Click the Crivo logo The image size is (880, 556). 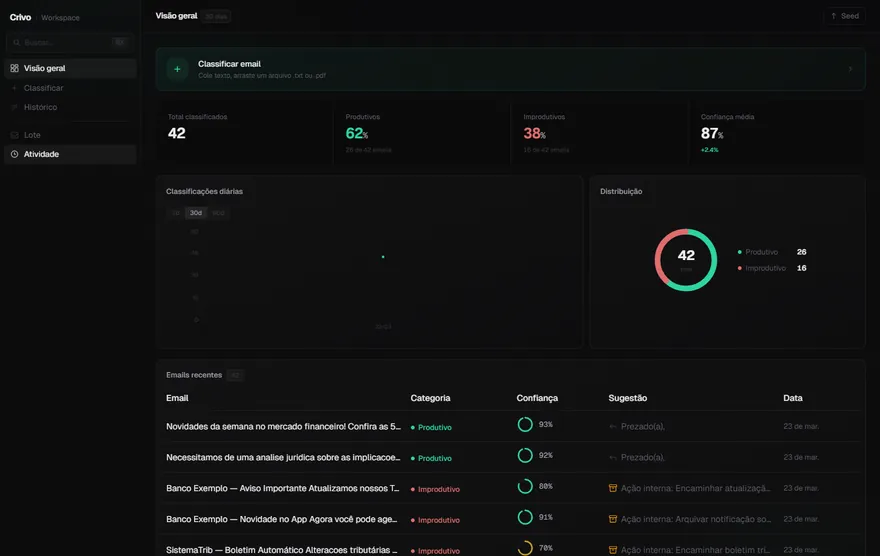pos(20,17)
